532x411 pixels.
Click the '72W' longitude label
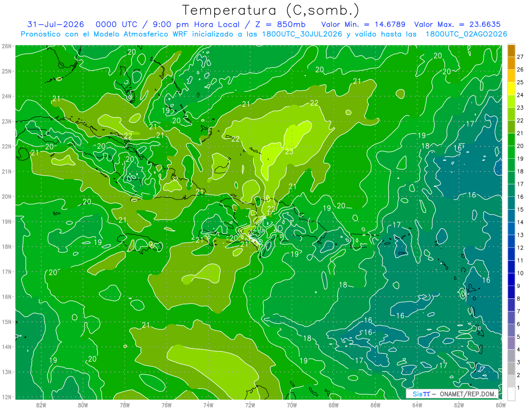250,405
